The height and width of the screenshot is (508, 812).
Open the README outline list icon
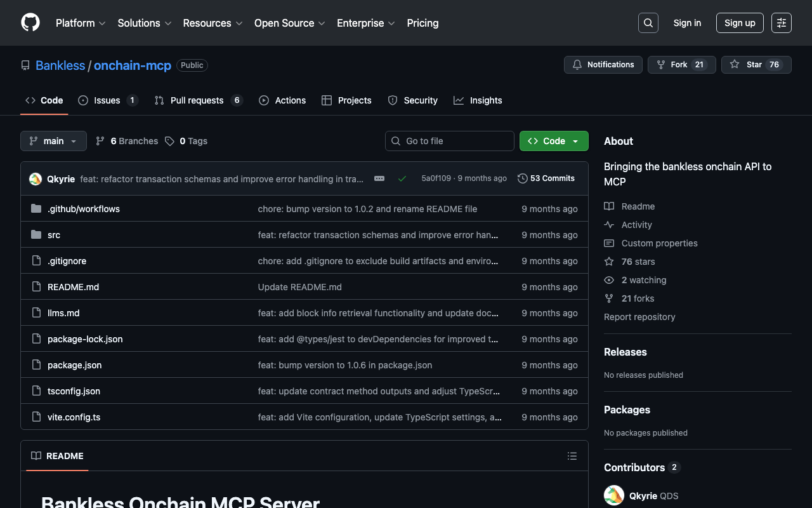pyautogui.click(x=572, y=456)
